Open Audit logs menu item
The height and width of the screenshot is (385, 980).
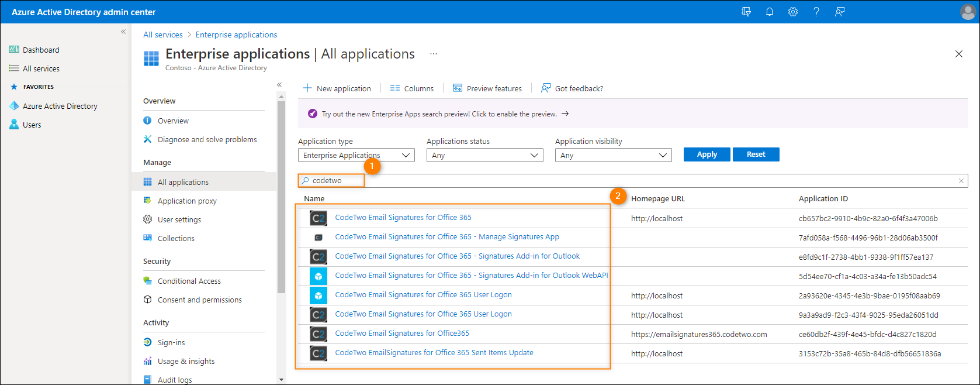coord(174,380)
